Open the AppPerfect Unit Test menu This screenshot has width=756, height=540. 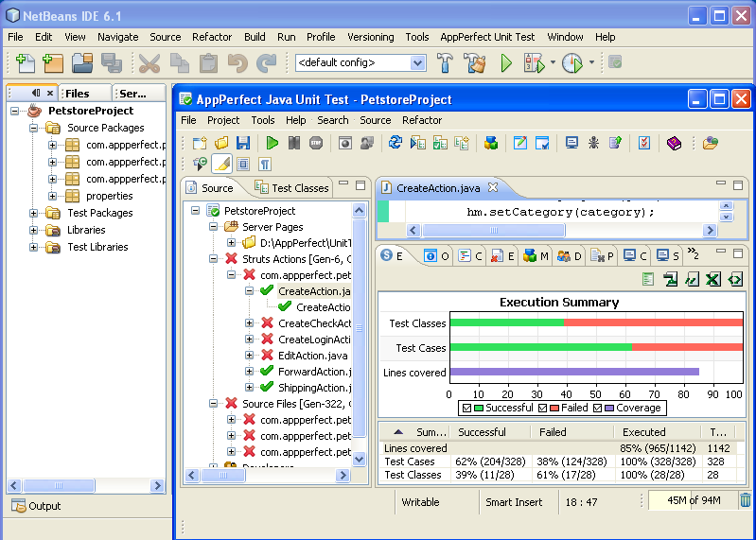487,37
